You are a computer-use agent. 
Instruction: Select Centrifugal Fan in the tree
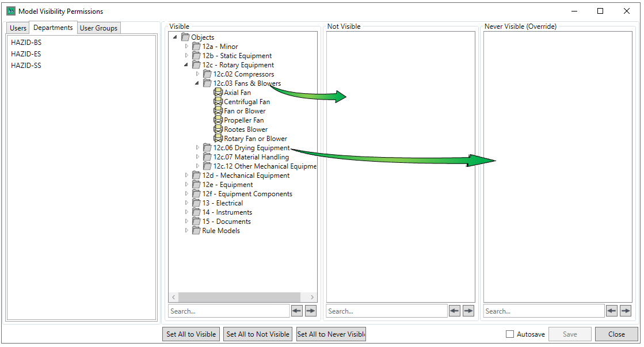tap(246, 102)
